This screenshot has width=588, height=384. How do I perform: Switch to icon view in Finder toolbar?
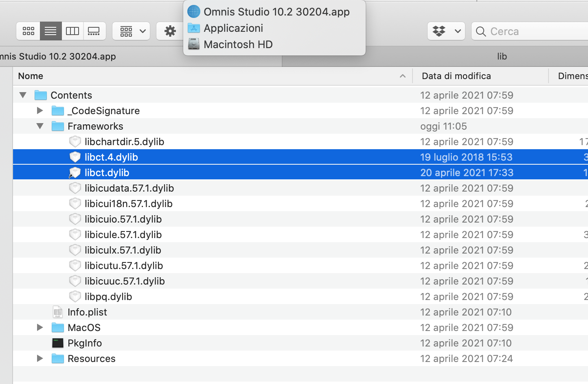(x=29, y=31)
